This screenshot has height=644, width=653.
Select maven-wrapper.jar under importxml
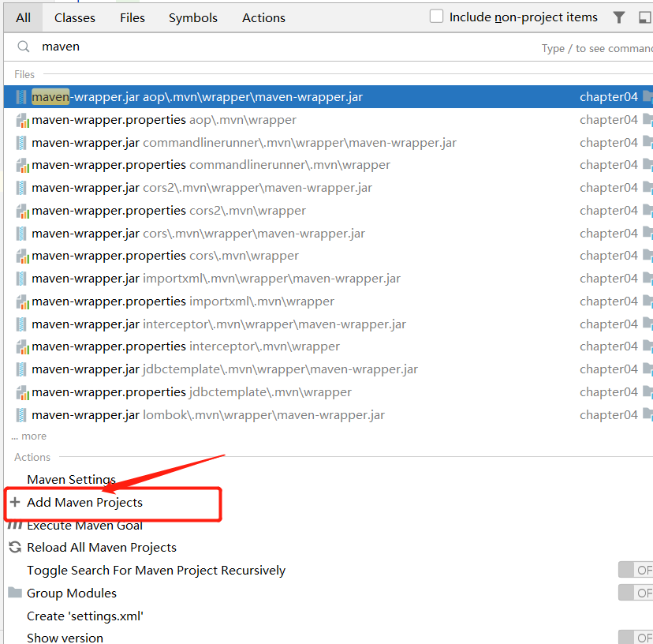click(328, 279)
